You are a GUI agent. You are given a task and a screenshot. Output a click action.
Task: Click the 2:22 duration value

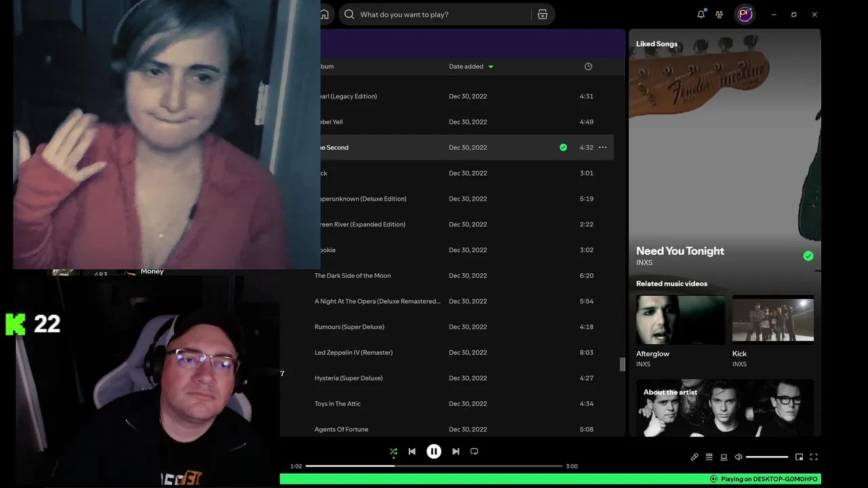pyautogui.click(x=587, y=224)
